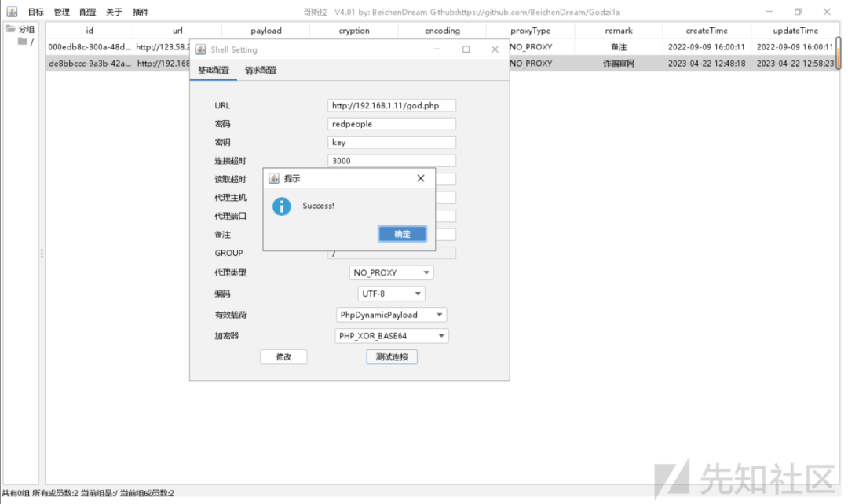Viewport: 848px width, 504px height.
Task: Click the 连接超时 field with 3000
Action: (x=392, y=161)
